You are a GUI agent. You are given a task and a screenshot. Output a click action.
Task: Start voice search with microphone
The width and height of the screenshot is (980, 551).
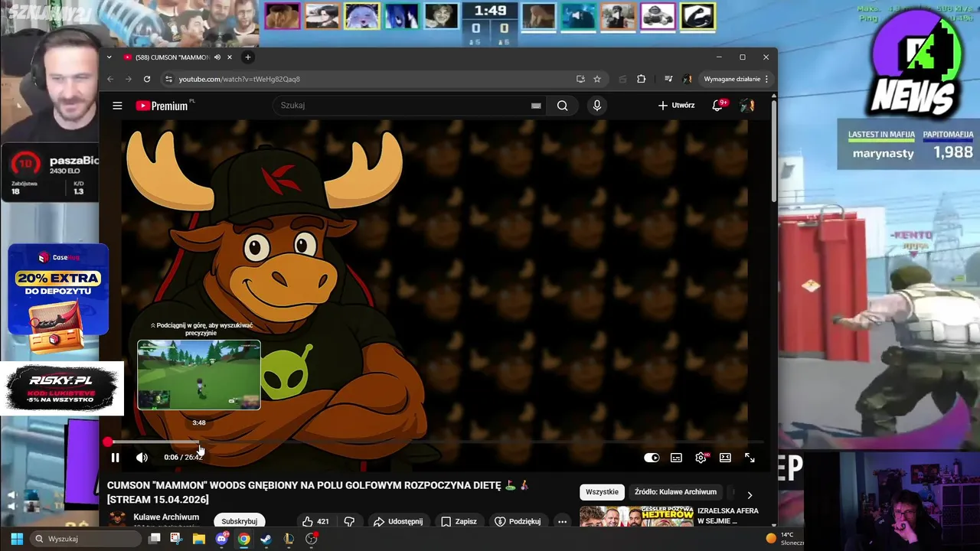point(597,106)
